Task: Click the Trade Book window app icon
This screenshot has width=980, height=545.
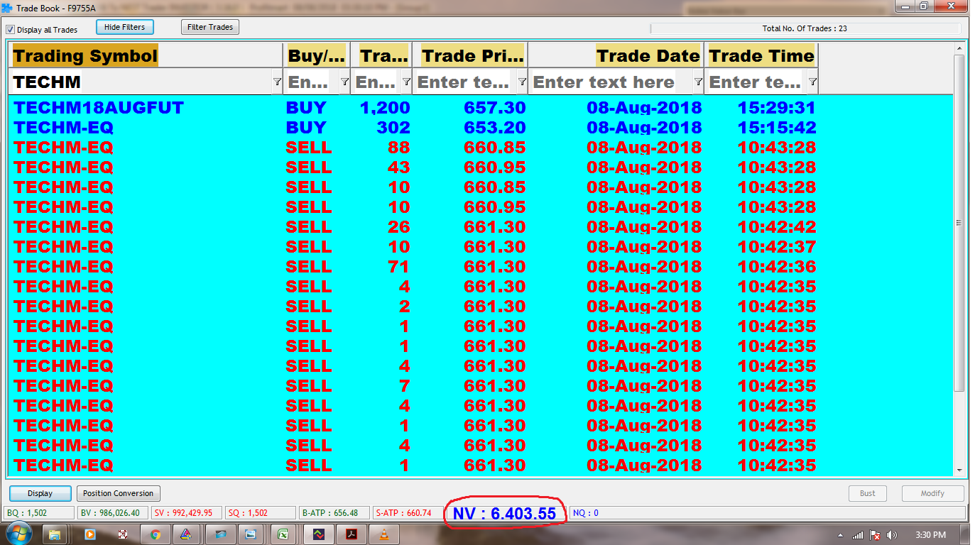Action: pos(7,8)
